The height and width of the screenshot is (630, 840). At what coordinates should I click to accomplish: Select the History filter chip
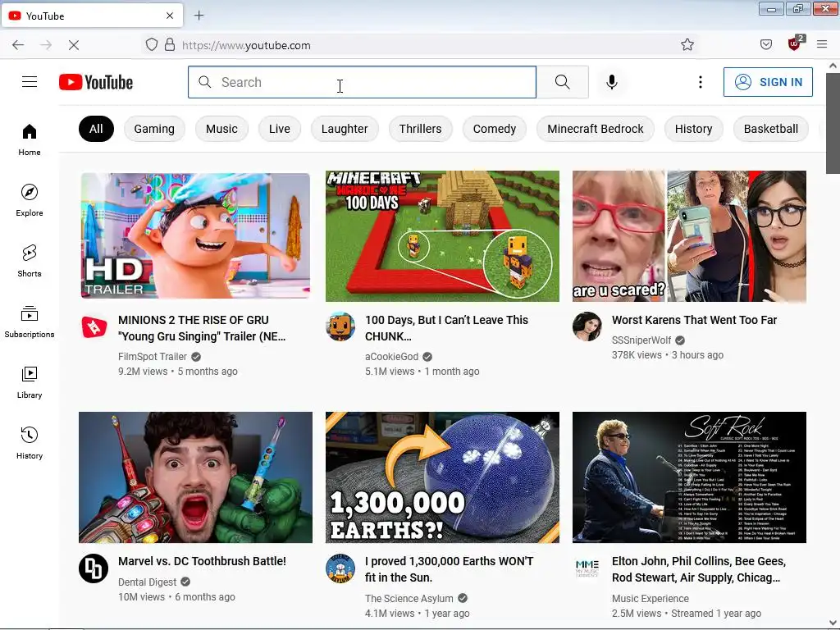tap(694, 129)
